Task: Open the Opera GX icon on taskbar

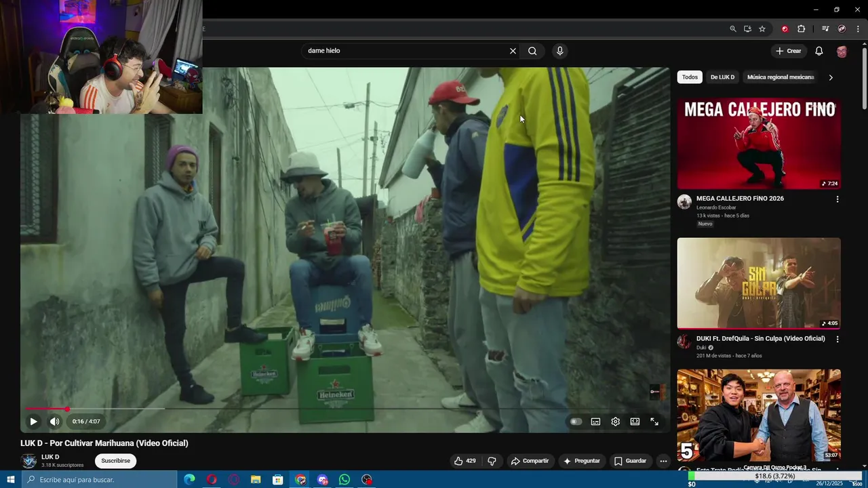Action: point(234,480)
